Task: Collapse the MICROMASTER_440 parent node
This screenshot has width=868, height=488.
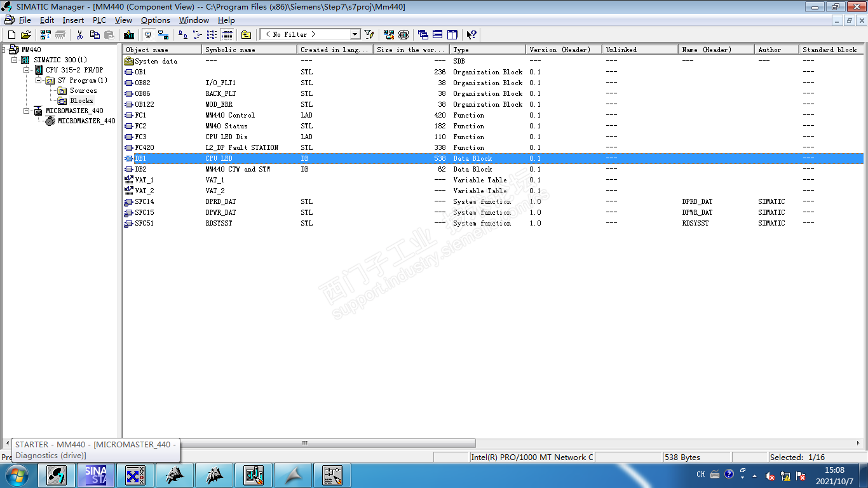Action: click(27, 111)
